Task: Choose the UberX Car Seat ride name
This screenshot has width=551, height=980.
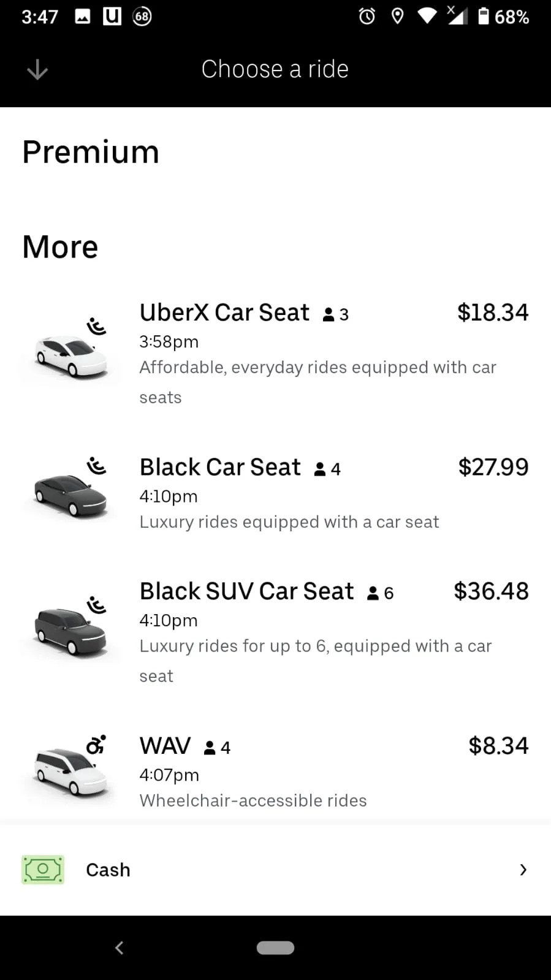Action: 224,313
